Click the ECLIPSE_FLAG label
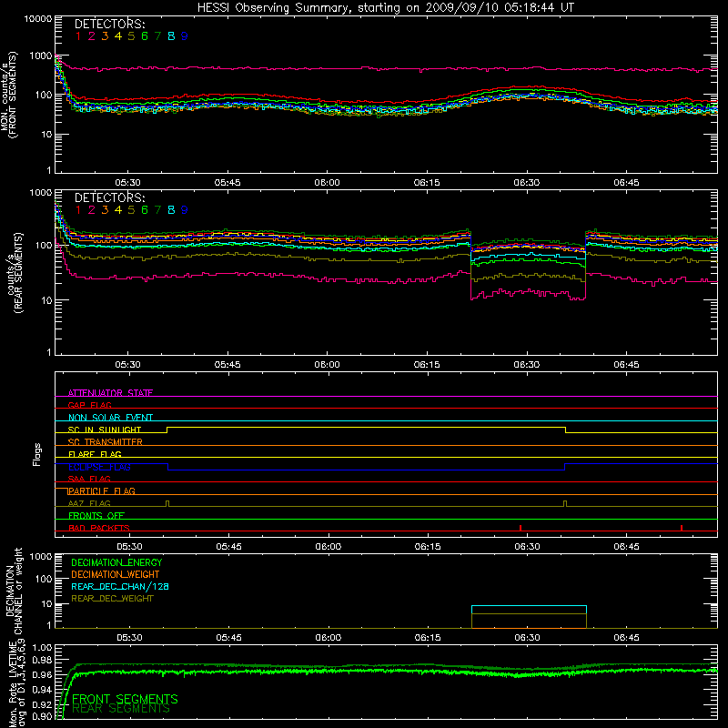This screenshot has height=728, width=728. [99, 467]
